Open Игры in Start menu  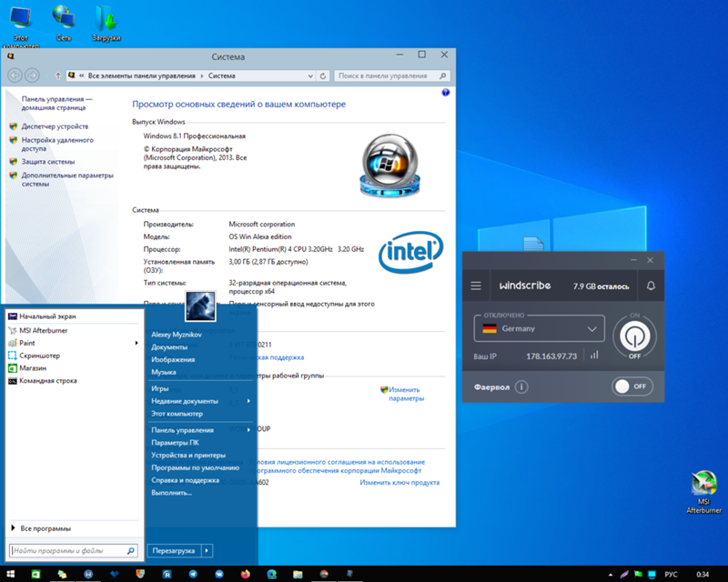(160, 388)
